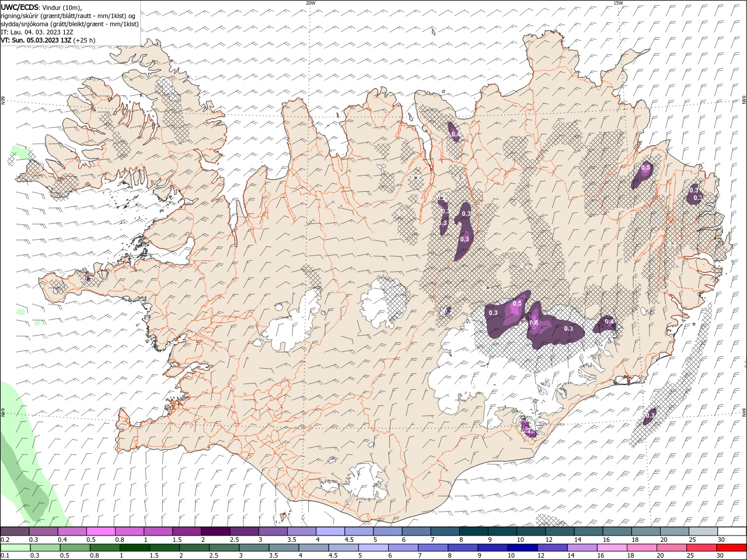Pick the green swatch labeled 0.5 in the rain legend

point(75,548)
